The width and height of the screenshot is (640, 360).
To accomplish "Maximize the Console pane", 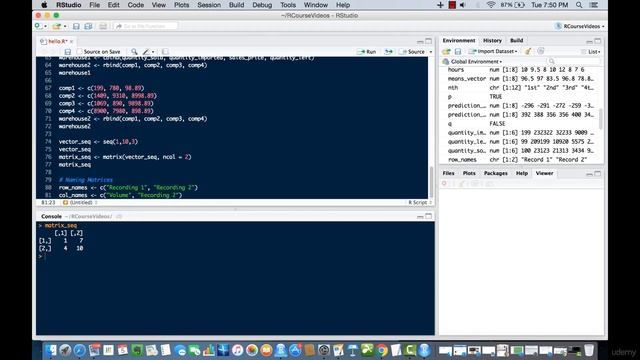I will [429, 216].
